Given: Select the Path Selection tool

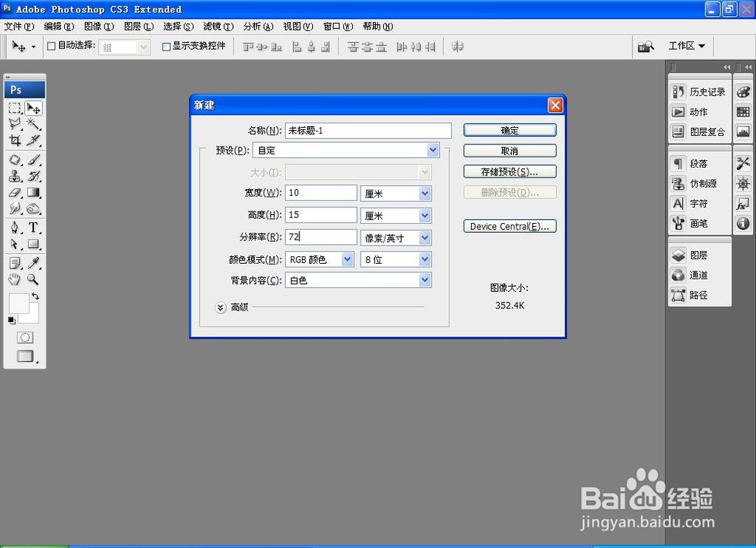Looking at the screenshot, I should (x=15, y=244).
